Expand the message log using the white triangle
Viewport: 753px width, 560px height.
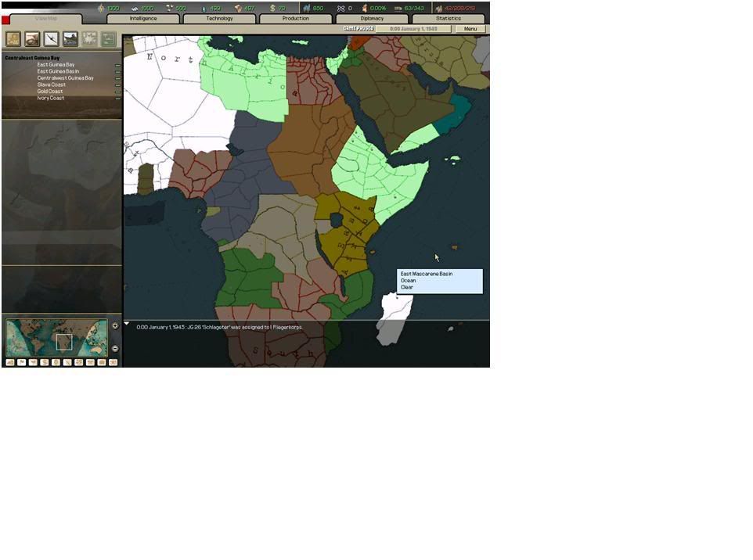[x=128, y=324]
